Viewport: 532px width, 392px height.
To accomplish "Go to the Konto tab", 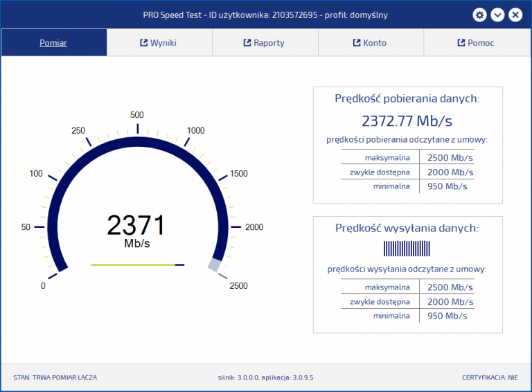I will point(371,43).
